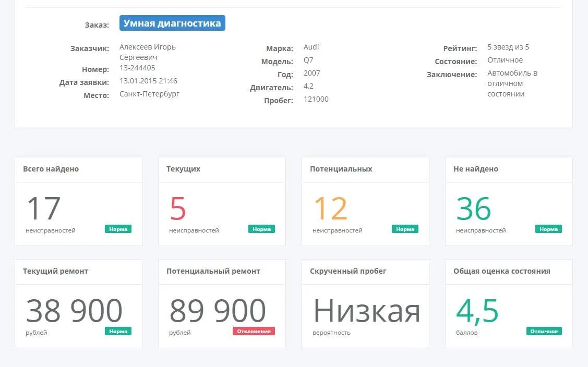Click the Норма badge in Не найдено card
Image resolution: width=588 pixels, height=367 pixels.
(548, 229)
